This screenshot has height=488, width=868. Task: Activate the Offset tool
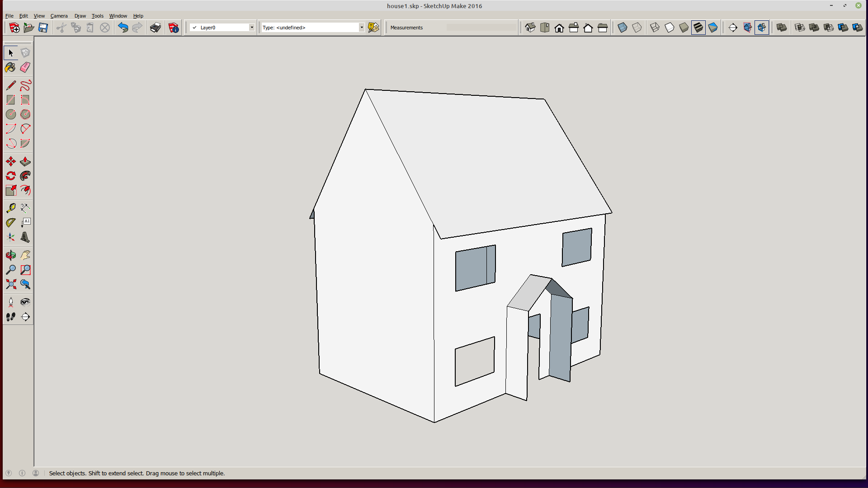25,190
